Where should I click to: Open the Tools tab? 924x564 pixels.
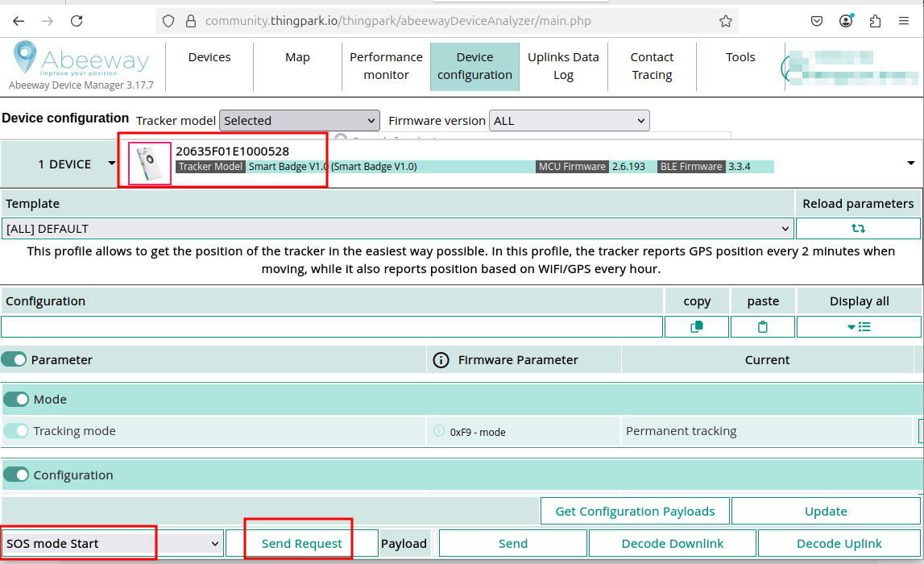(741, 57)
